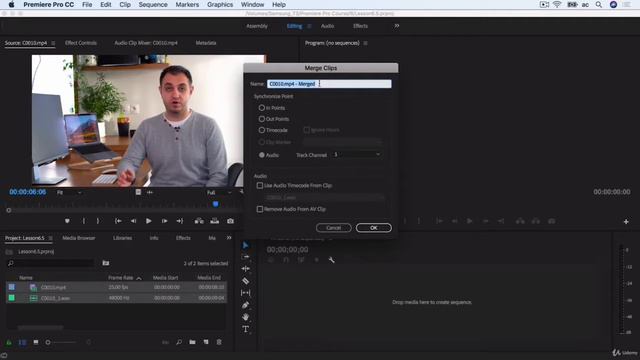The height and width of the screenshot is (360, 640).
Task: Open the Libraries panel tab
Action: [122, 238]
